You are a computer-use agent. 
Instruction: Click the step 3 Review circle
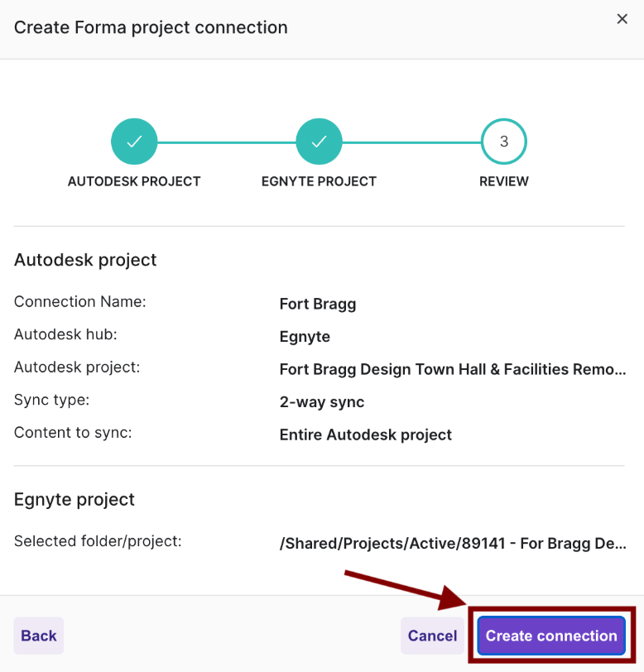(x=504, y=142)
